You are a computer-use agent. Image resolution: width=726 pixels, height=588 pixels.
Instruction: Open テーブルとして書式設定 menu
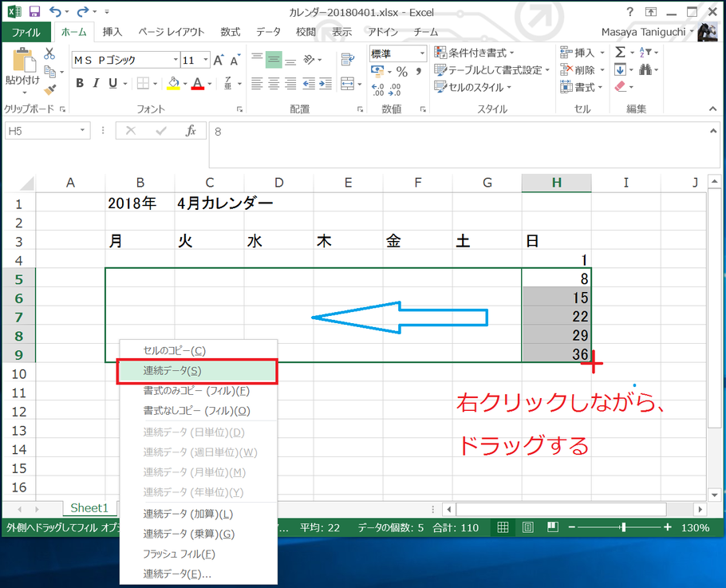click(x=491, y=70)
